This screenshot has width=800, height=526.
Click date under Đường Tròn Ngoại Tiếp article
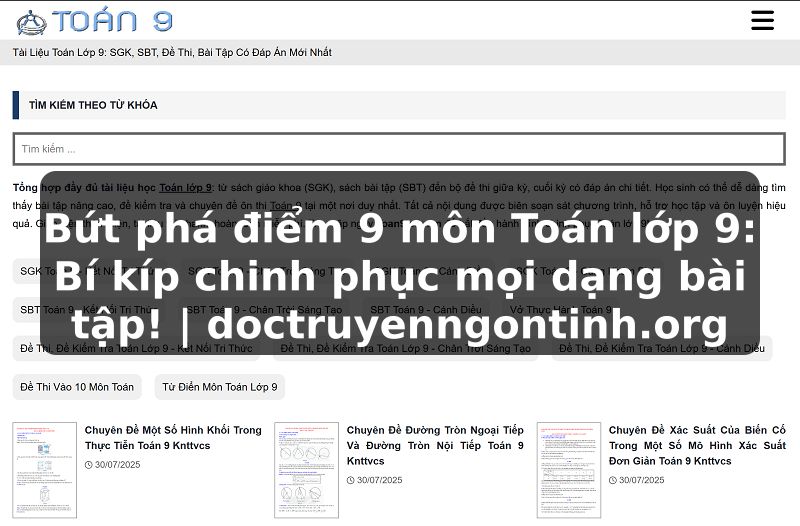(x=374, y=480)
